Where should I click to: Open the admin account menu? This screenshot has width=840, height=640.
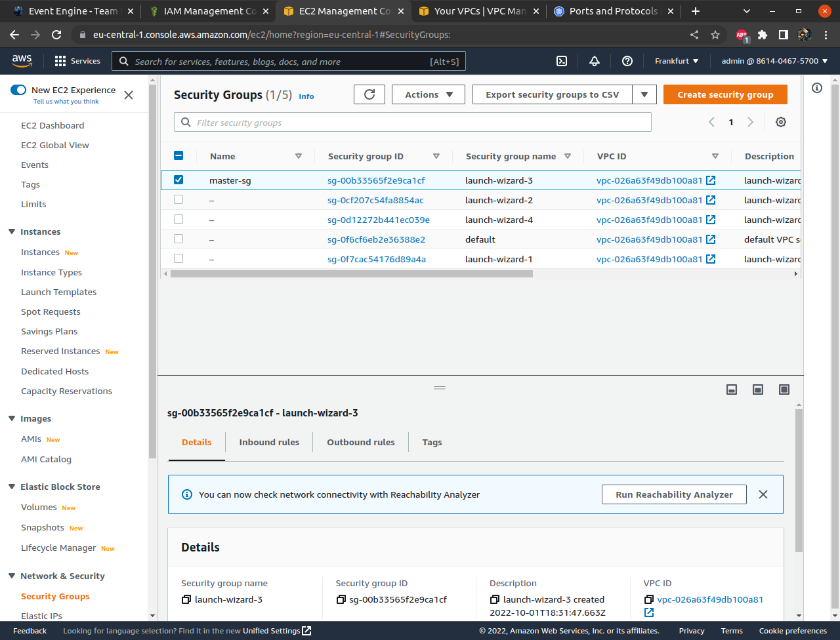(x=774, y=61)
